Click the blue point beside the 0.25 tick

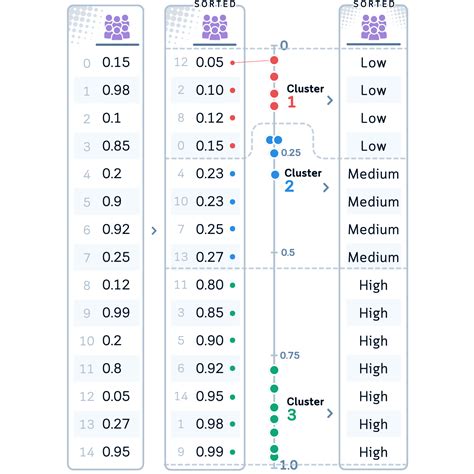point(274,153)
